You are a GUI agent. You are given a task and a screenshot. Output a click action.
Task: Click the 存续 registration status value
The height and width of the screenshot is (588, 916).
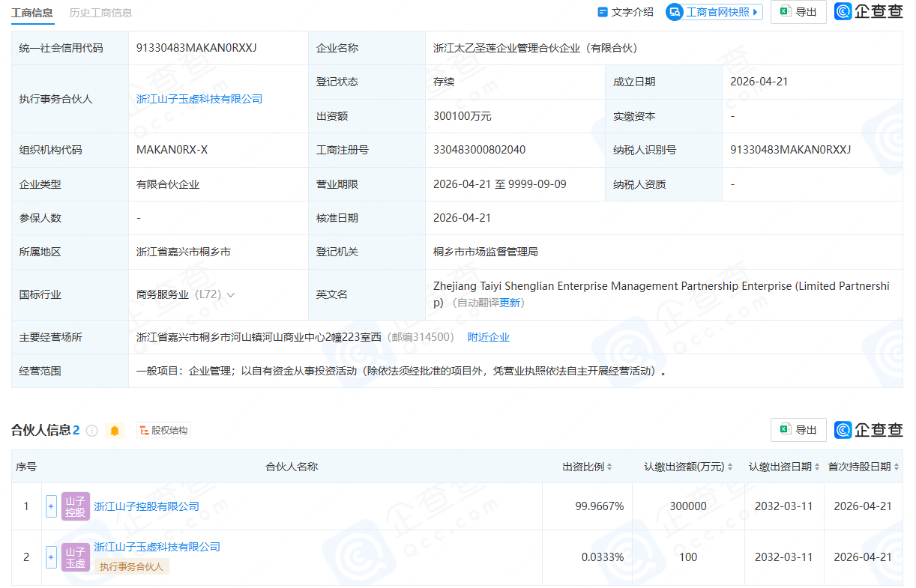tap(444, 82)
